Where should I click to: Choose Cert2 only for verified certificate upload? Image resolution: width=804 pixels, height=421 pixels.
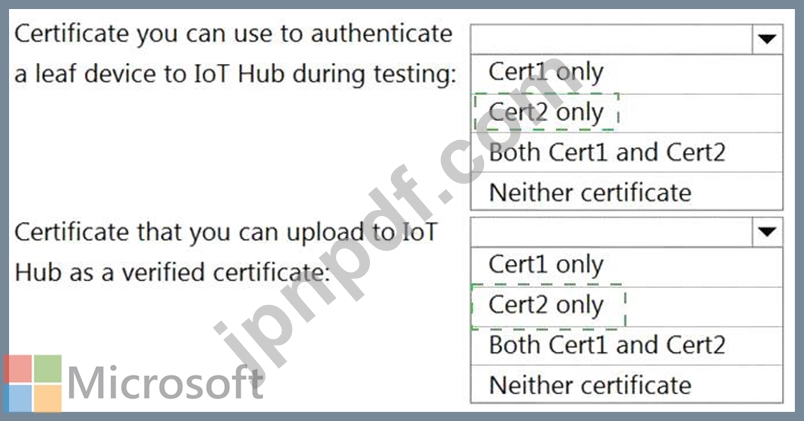coord(627,306)
